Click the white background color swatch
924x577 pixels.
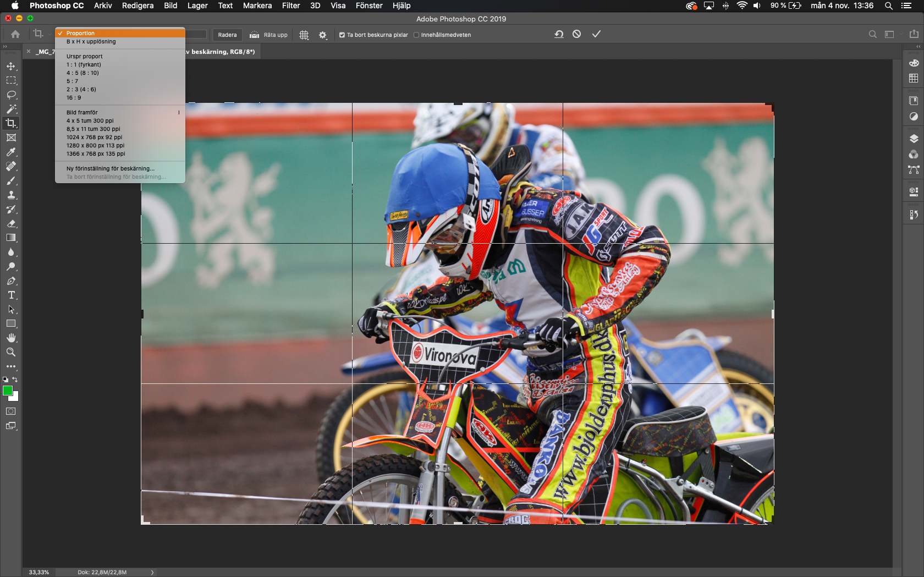(15, 397)
